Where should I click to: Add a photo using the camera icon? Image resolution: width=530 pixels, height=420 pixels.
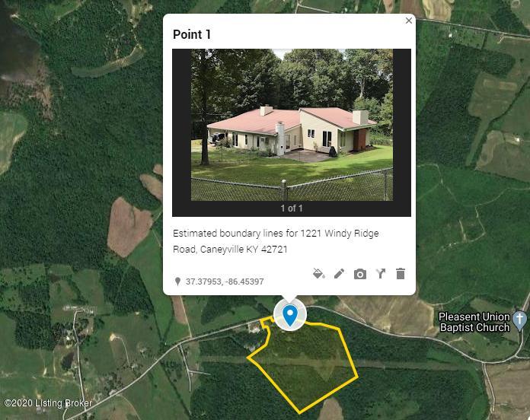click(360, 274)
